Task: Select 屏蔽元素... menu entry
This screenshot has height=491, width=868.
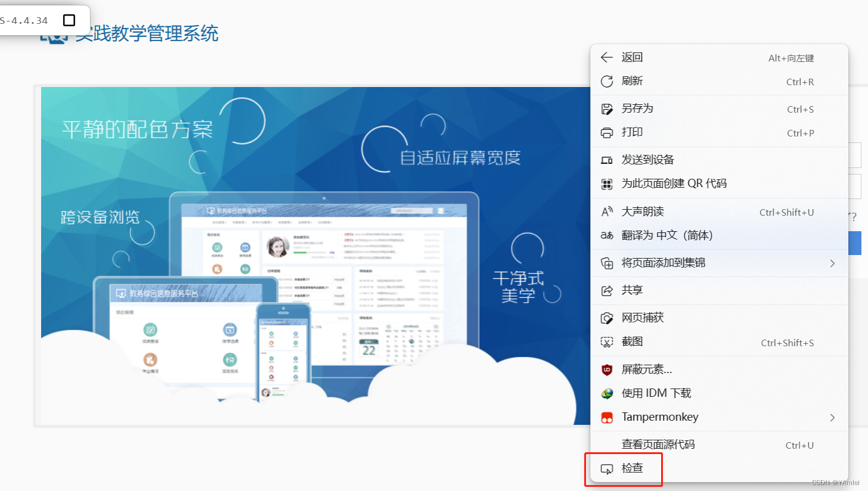Action: [x=719, y=369]
